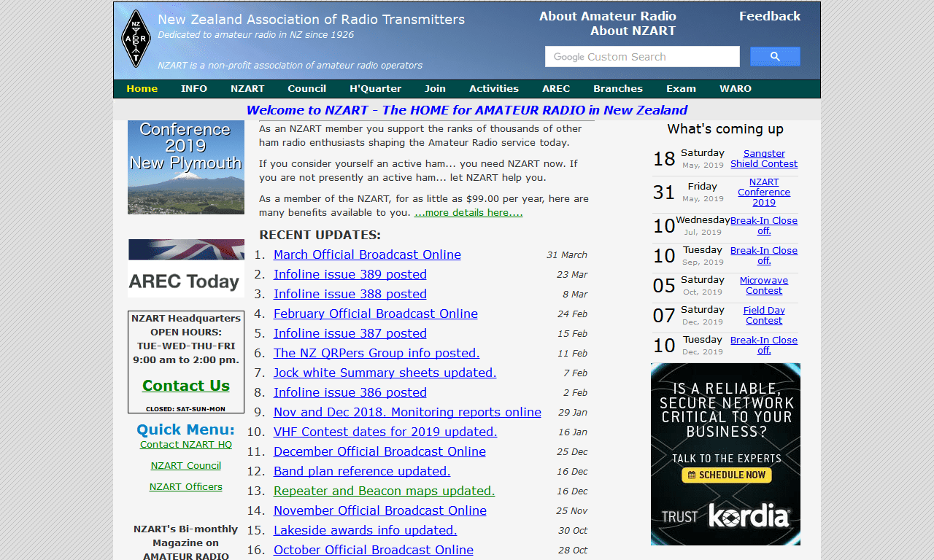The image size is (934, 560).
Task: Open About NZART header link
Action: [x=633, y=31]
